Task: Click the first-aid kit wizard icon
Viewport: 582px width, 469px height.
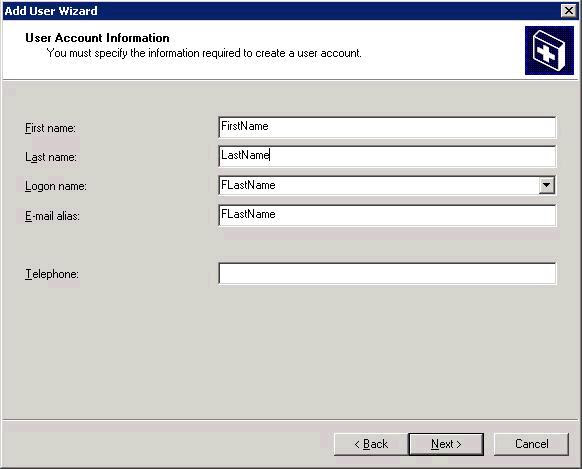Action: [x=549, y=50]
